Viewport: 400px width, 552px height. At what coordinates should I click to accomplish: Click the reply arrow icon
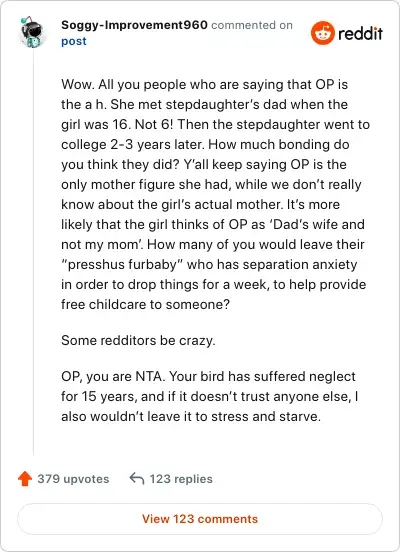click(x=137, y=479)
